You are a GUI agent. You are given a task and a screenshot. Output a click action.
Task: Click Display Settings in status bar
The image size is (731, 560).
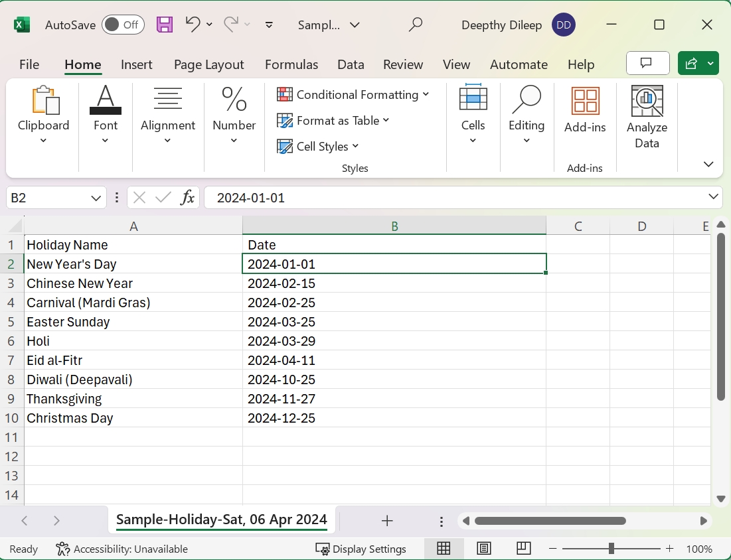point(361,549)
